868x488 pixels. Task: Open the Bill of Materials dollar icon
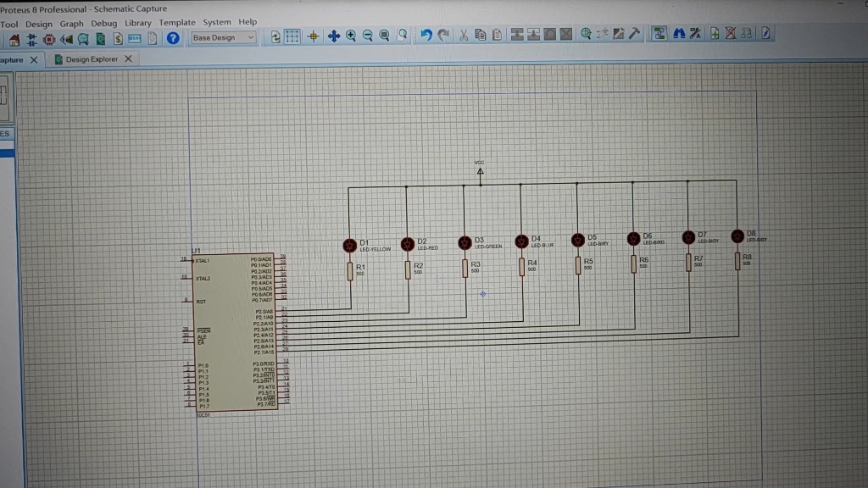pos(118,39)
